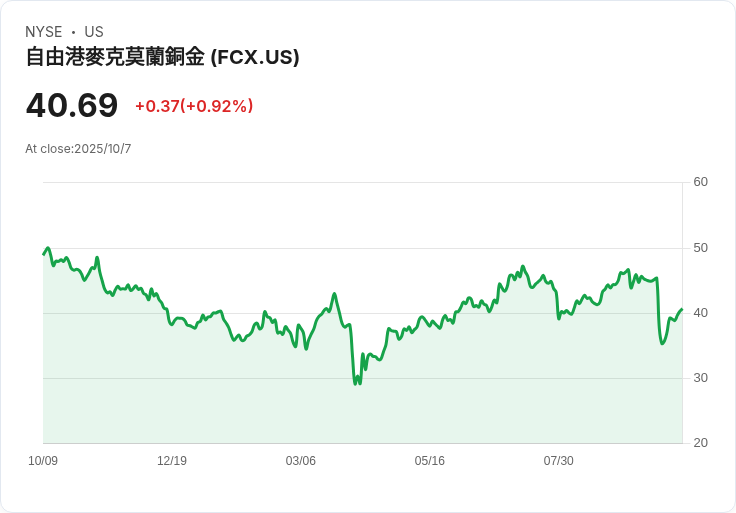Viewport: 736px width, 513px height.
Task: Click the 10/09 date axis label
Action: (43, 461)
